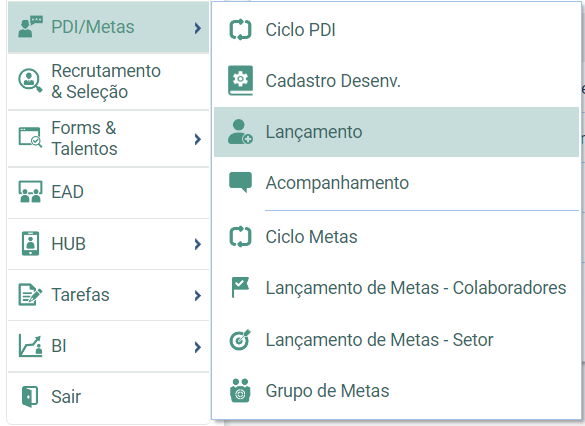The width and height of the screenshot is (585, 426).
Task: Click the EAD classroom icon
Action: 30,192
